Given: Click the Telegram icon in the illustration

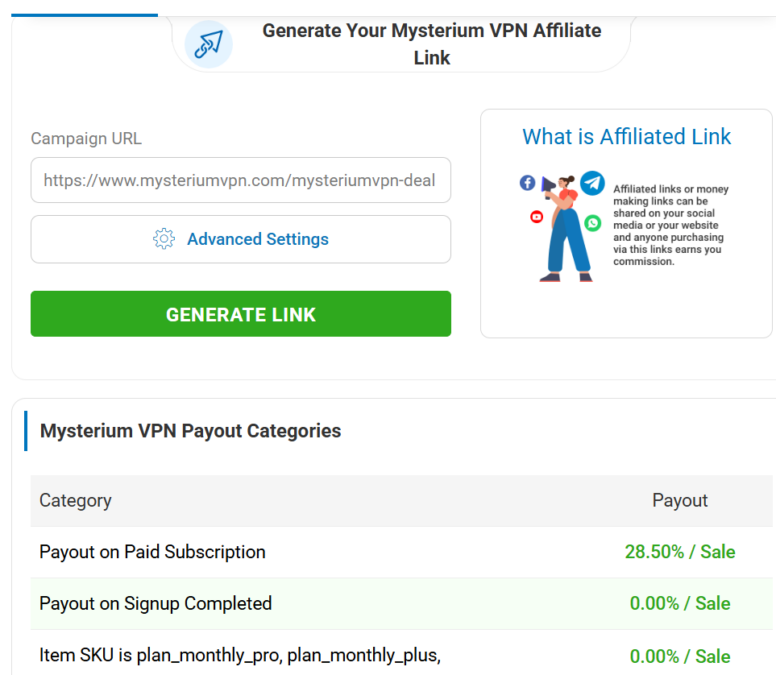Looking at the screenshot, I should click(593, 183).
